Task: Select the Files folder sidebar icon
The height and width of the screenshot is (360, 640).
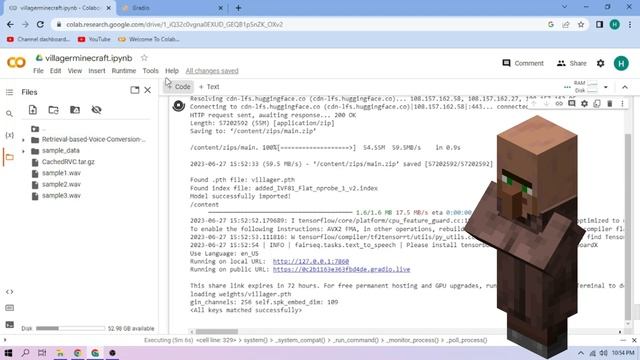Action: pos(9,157)
